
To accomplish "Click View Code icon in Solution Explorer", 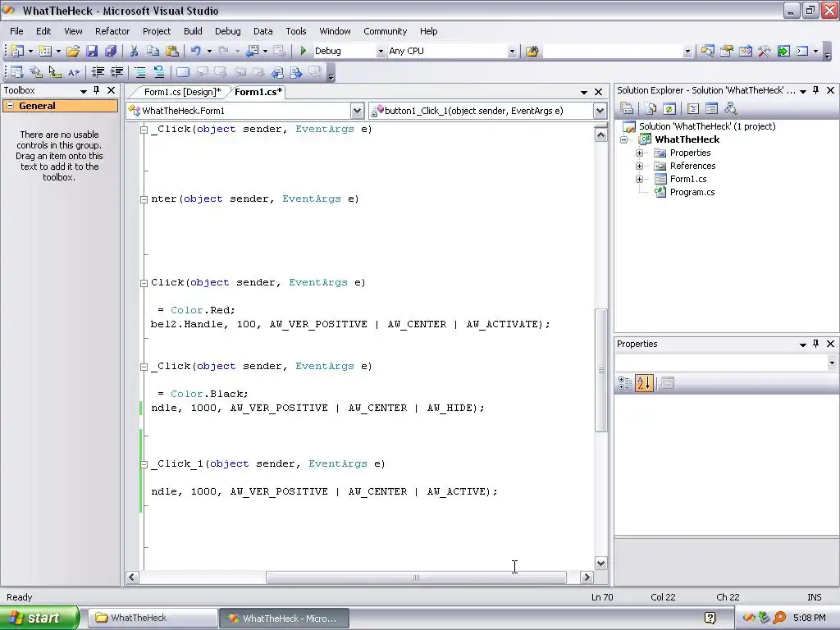I will [692, 109].
